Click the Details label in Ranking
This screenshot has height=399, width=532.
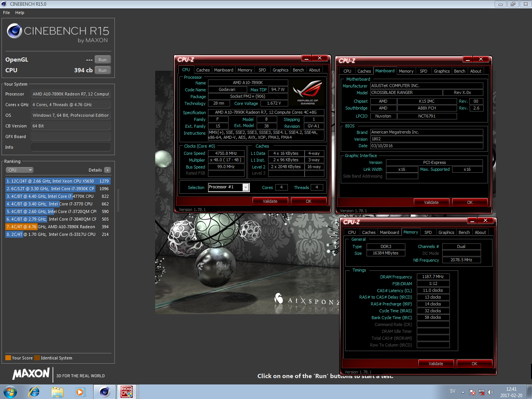pos(95,170)
